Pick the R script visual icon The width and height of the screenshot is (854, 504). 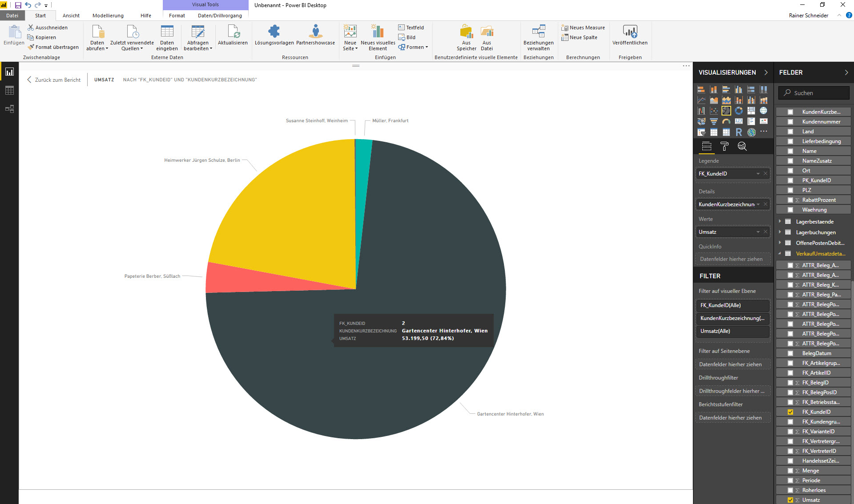tap(738, 132)
